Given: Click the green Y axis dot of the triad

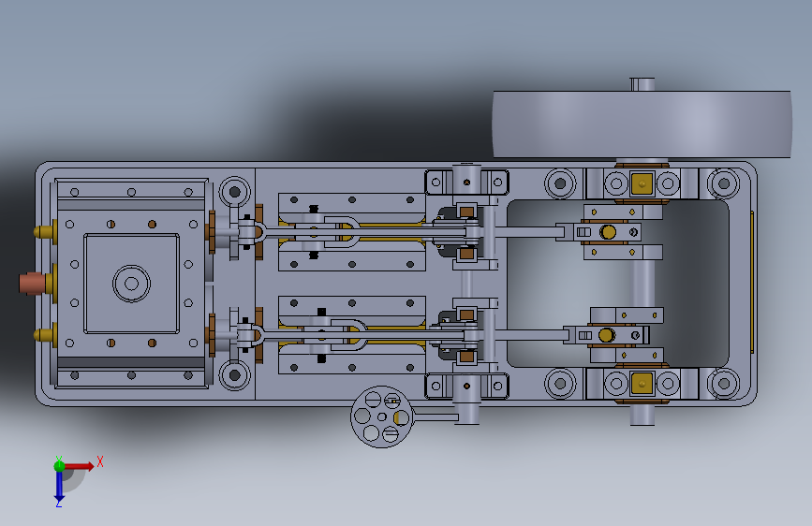Looking at the screenshot, I should pos(59,466).
